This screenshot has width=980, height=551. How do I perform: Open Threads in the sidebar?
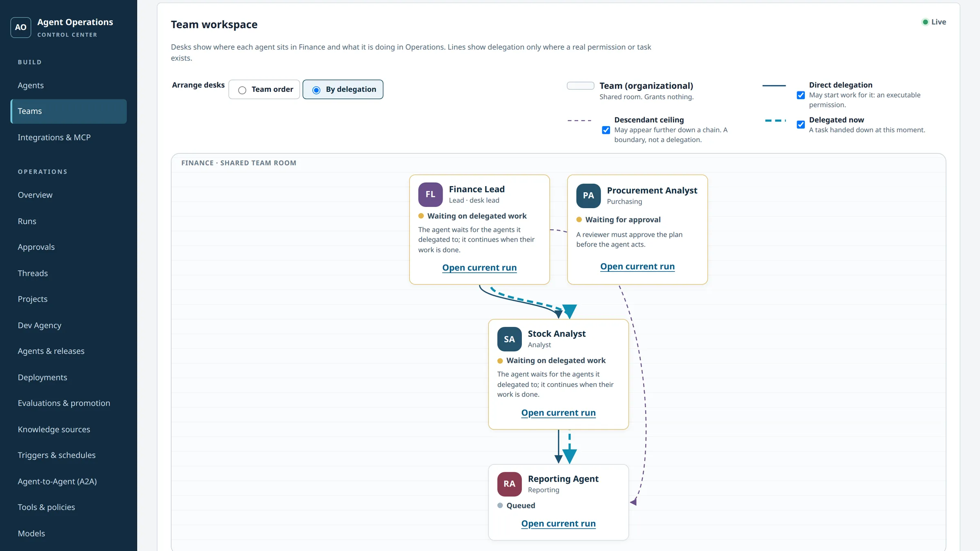click(x=69, y=273)
